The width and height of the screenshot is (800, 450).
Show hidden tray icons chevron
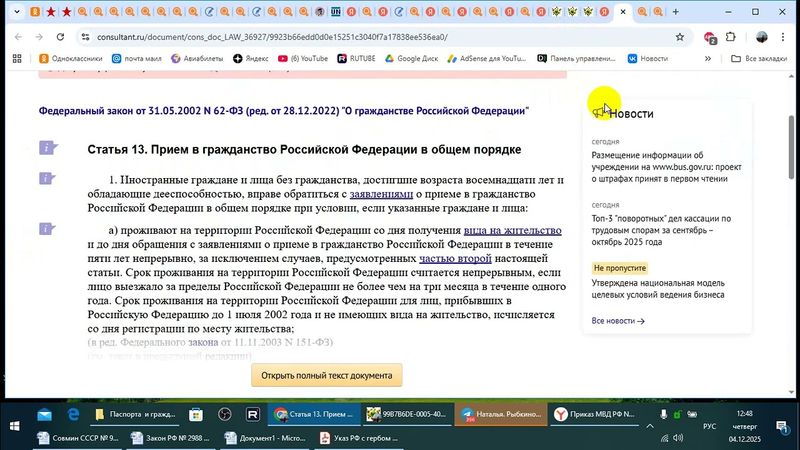649,426
